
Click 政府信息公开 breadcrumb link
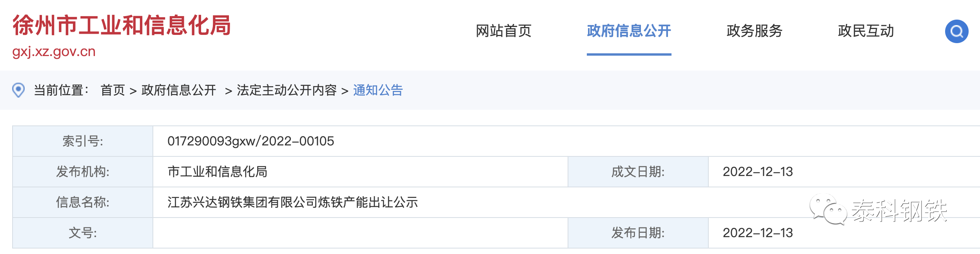179,90
